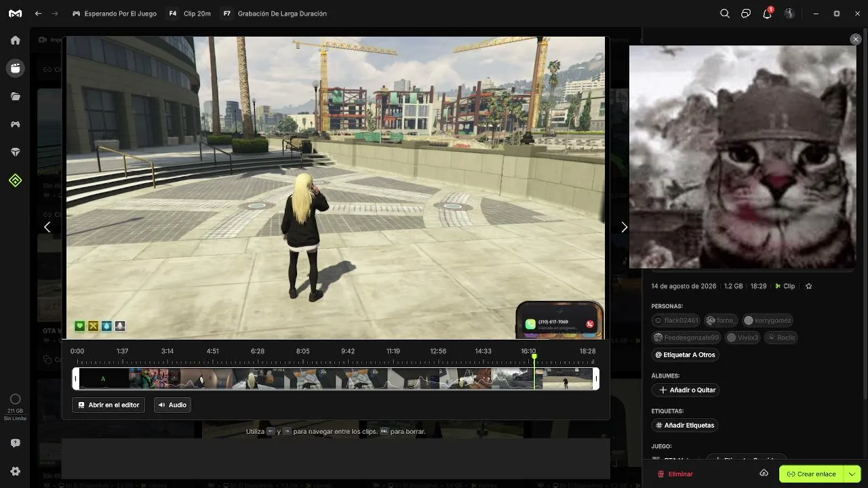Go to the previous clip arrow

(47, 227)
